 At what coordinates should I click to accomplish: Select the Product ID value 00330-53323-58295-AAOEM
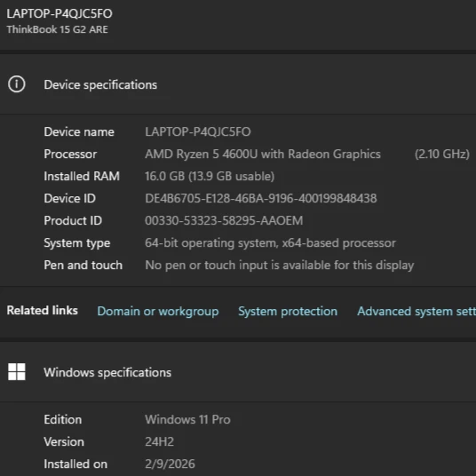pyautogui.click(x=224, y=220)
